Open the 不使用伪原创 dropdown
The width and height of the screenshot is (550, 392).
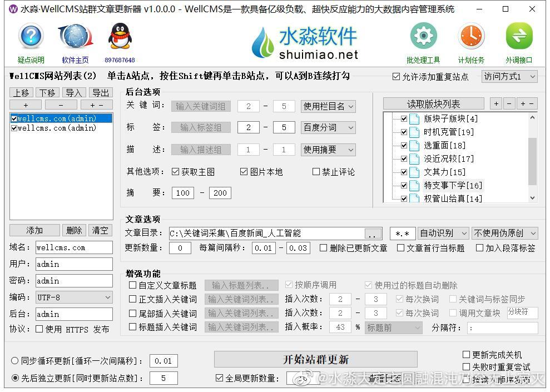[x=505, y=233]
